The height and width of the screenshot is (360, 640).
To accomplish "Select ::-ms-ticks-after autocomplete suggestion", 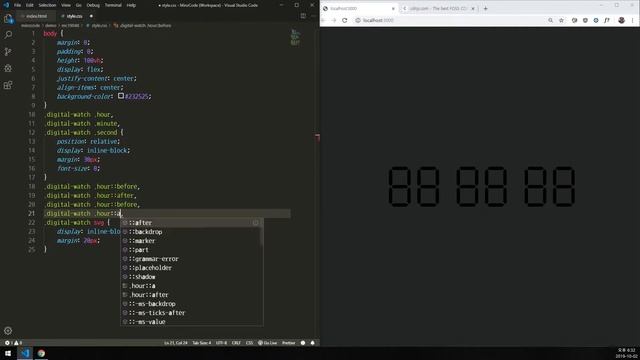I will [191, 313].
